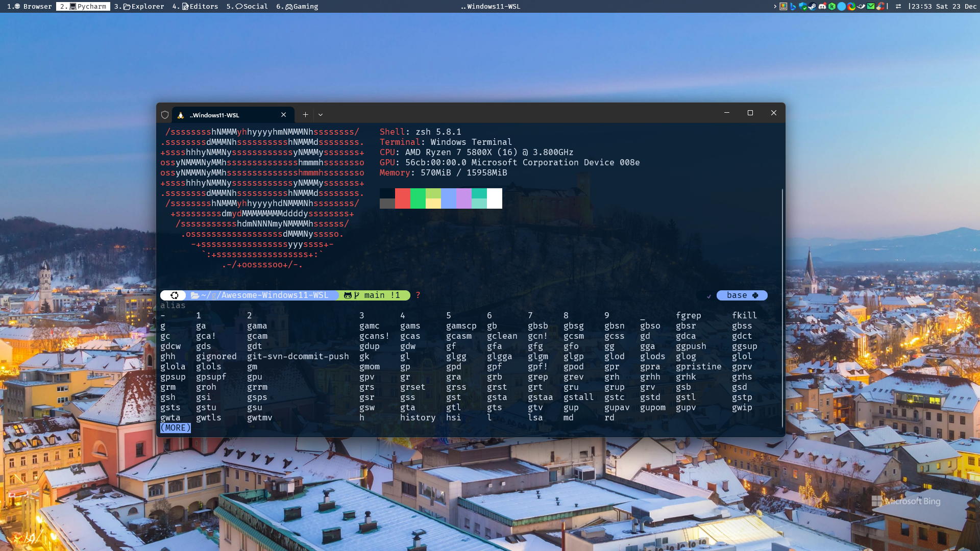Click the Linux penguin tab icon
This screenshot has height=551, width=980.
(181, 115)
